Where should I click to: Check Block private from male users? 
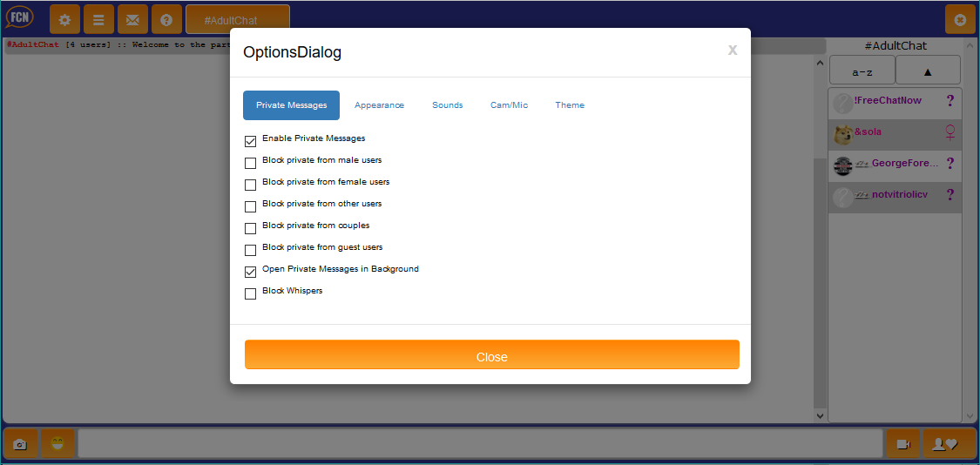point(251,163)
